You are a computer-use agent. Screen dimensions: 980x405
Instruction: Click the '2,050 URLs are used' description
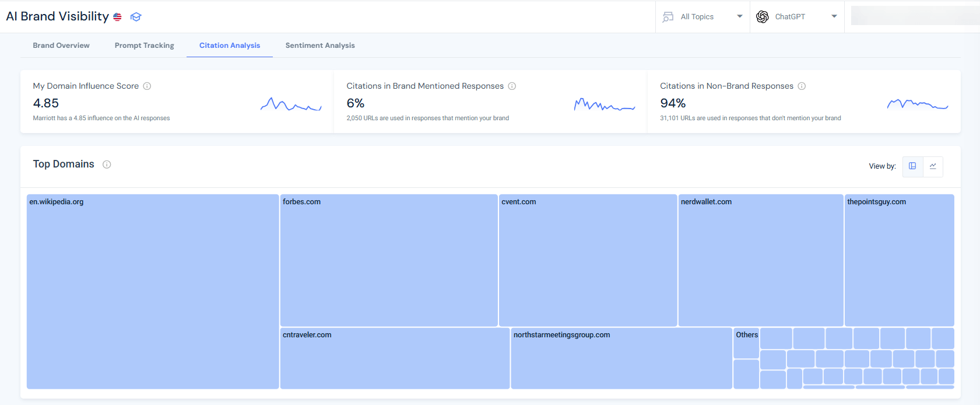pyautogui.click(x=428, y=118)
